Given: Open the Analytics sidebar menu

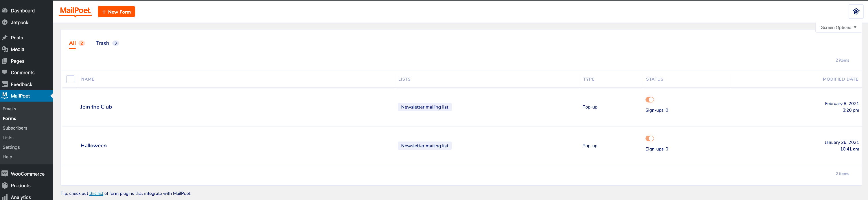Looking at the screenshot, I should (21, 197).
